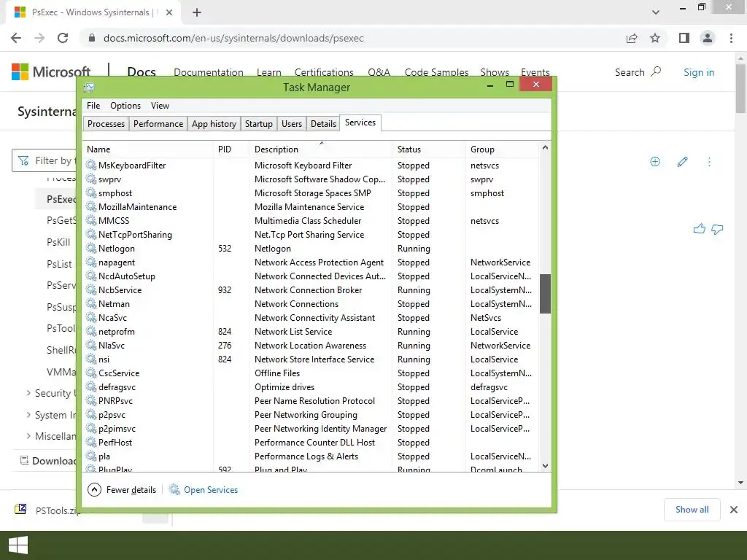Click the share page icon in address bar
Screen dimensions: 747x560
click(632, 38)
